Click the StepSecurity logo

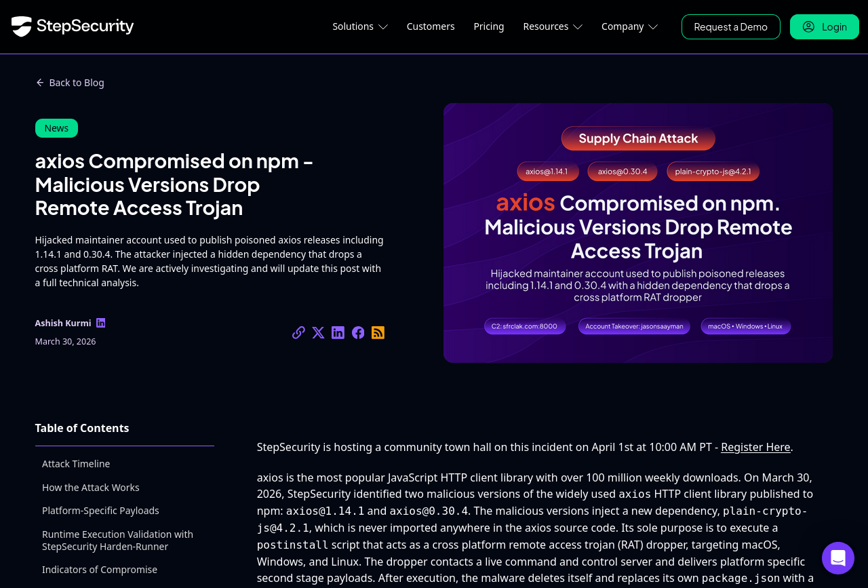coord(73,26)
